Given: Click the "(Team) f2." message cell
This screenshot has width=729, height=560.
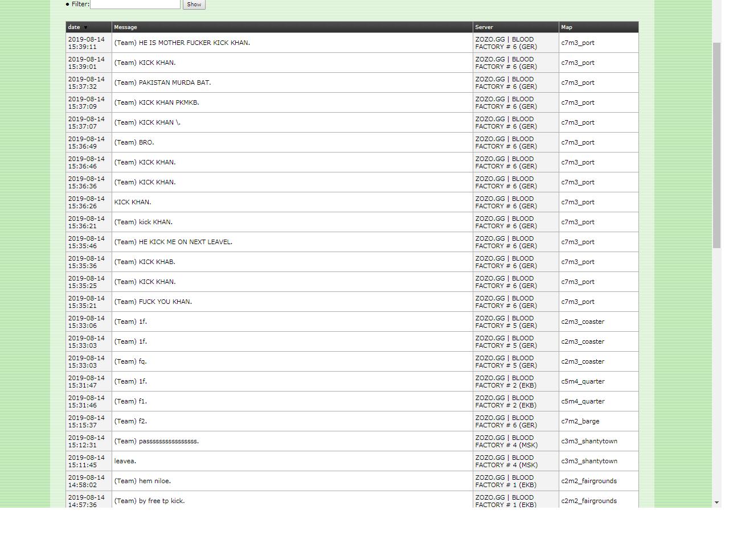Looking at the screenshot, I should 130,422.
